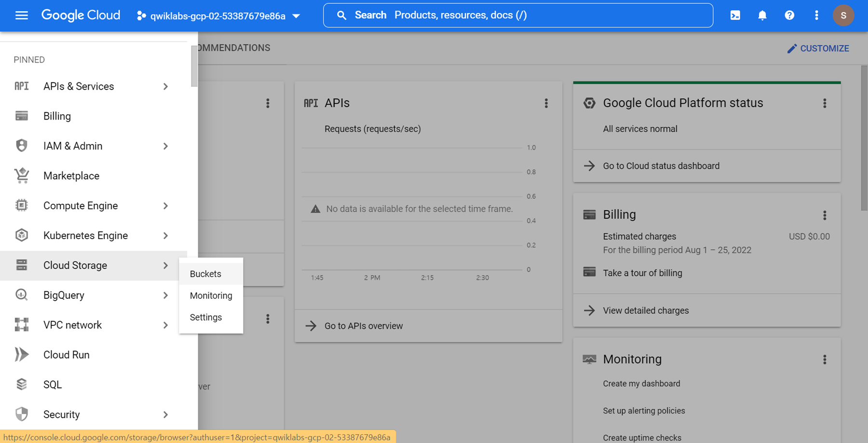Click the Google Cloud Platform status hexagon icon
This screenshot has width=868, height=443.
coord(589,103)
